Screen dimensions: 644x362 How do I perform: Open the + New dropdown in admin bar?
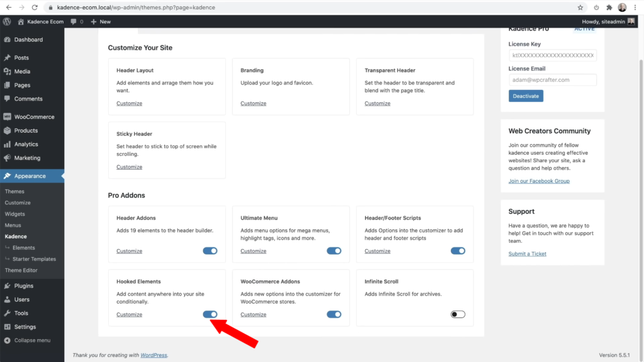pos(101,22)
